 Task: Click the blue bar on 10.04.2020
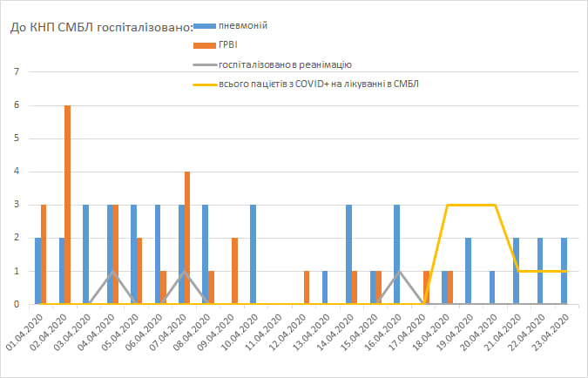click(253, 254)
